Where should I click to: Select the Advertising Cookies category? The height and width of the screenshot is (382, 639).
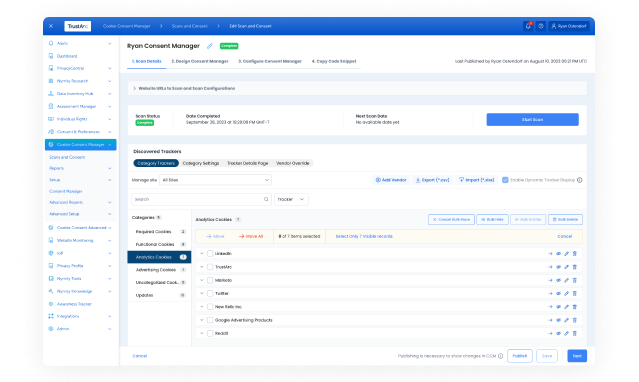pyautogui.click(x=159, y=270)
